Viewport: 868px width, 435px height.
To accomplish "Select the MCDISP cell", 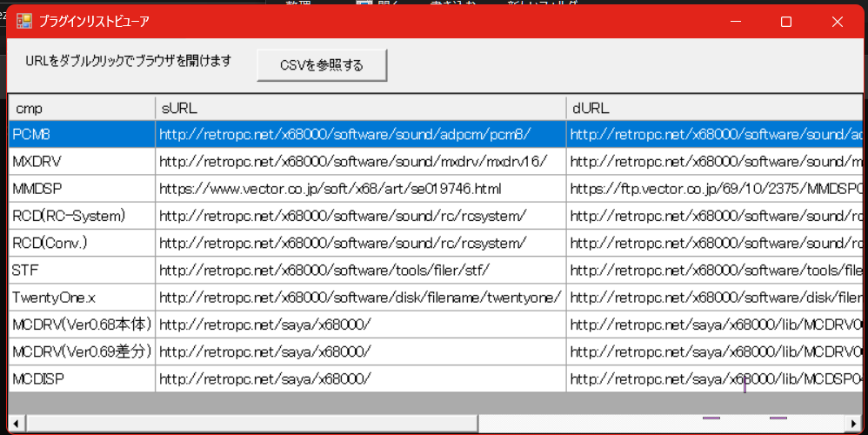I will point(82,378).
